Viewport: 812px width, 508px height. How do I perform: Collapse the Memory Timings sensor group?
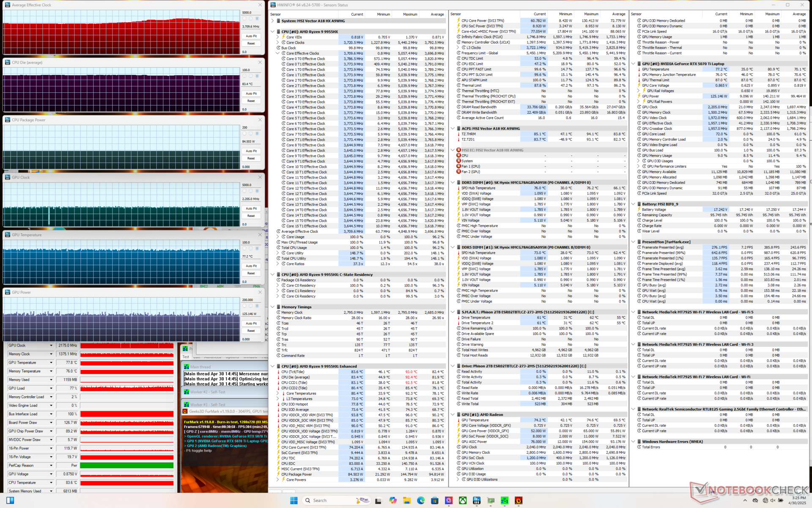click(273, 307)
